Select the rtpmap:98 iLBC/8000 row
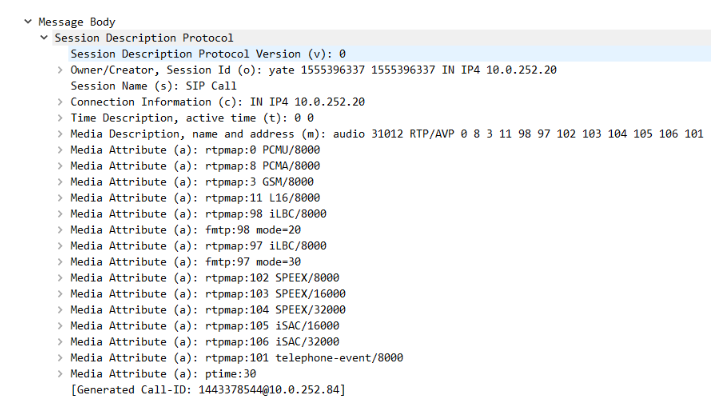Viewport: 726px width, 408px height. click(198, 214)
